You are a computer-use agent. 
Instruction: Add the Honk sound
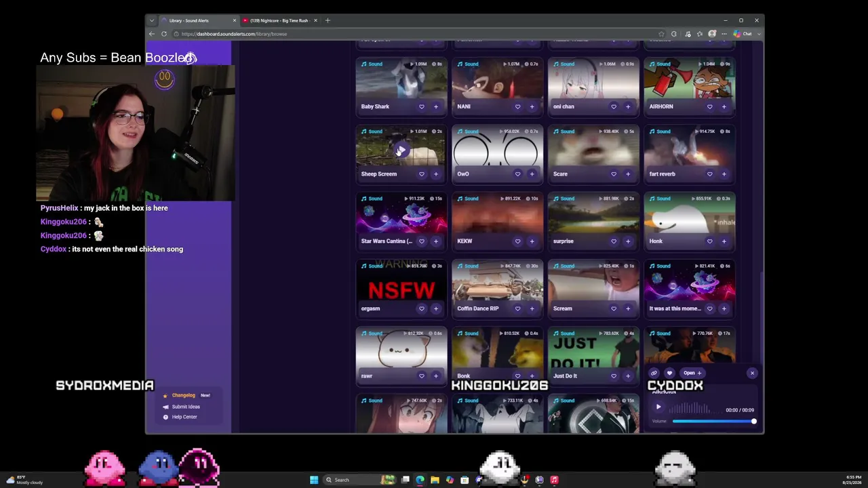(x=724, y=241)
